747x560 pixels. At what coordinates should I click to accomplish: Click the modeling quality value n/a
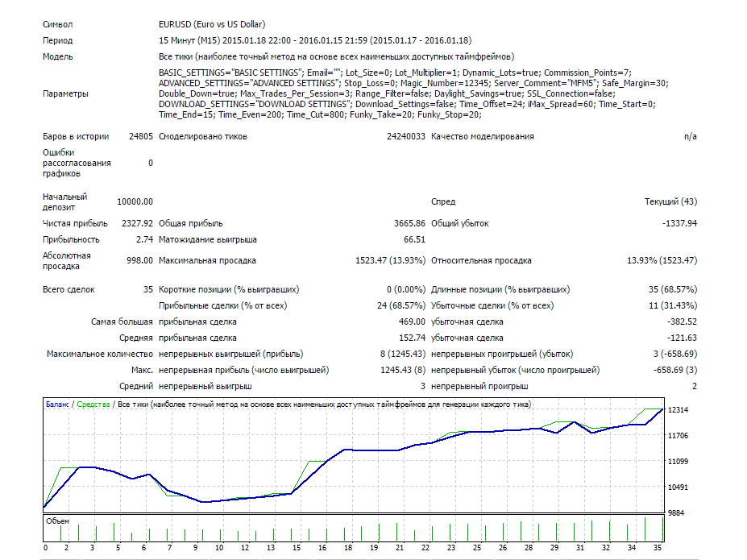pyautogui.click(x=691, y=137)
